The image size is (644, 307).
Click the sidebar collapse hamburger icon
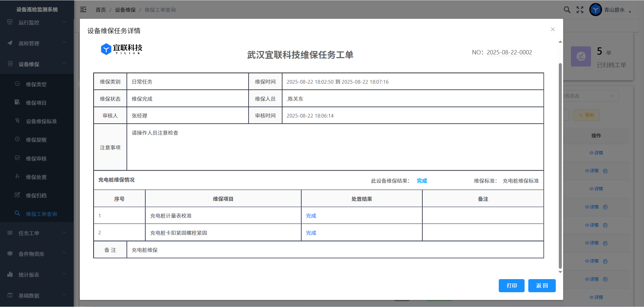click(x=83, y=10)
